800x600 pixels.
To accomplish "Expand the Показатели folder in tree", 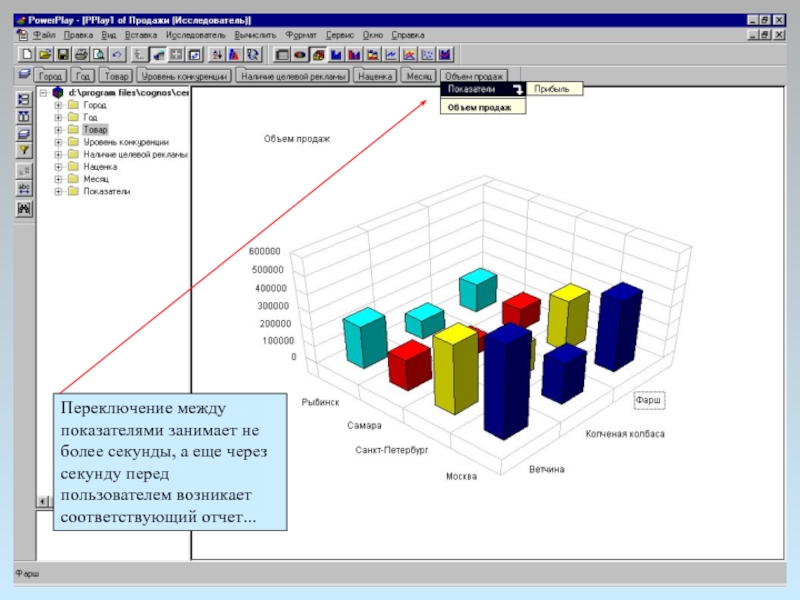I will [x=58, y=191].
